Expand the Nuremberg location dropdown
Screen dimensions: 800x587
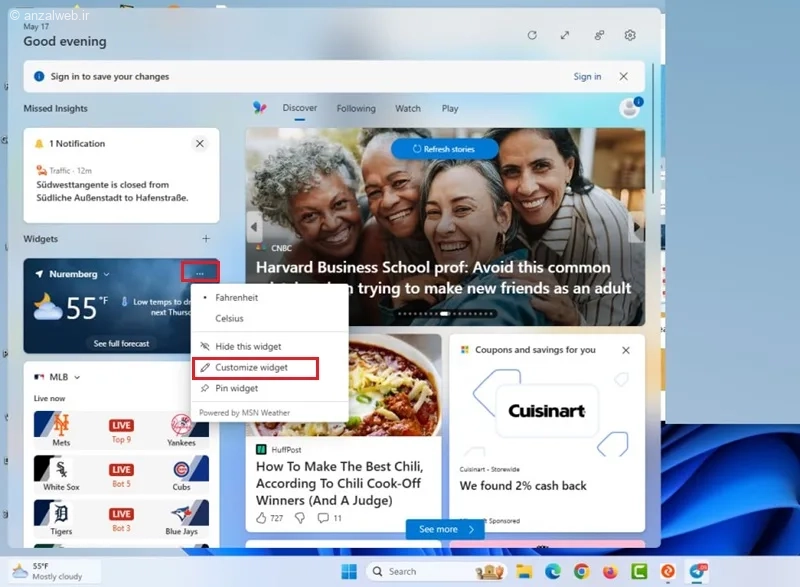click(106, 274)
